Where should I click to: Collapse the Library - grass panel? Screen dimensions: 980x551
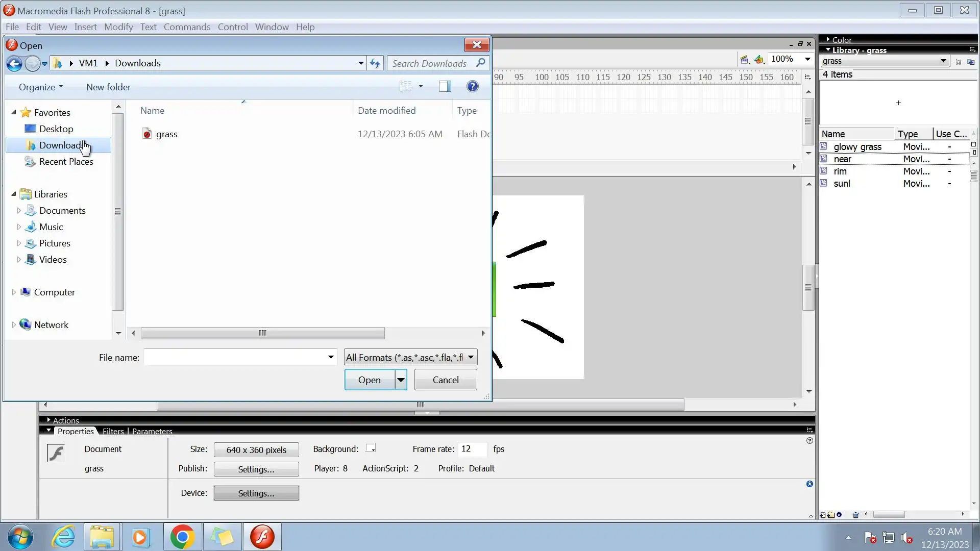tap(828, 50)
